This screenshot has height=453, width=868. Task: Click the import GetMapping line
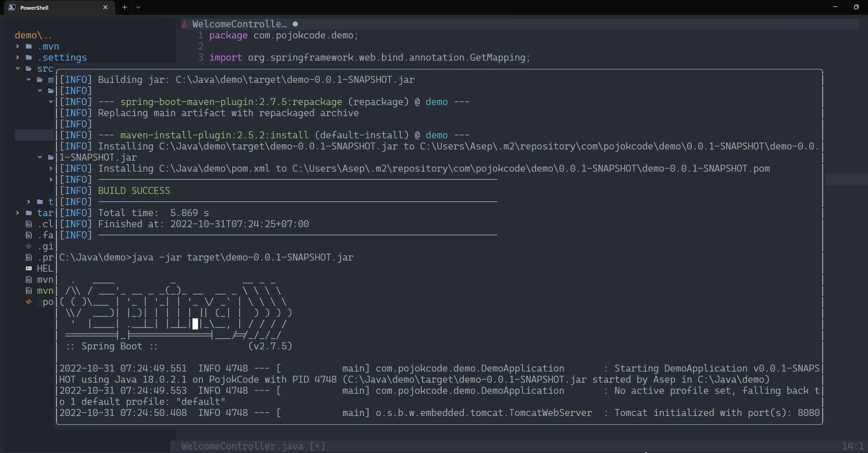click(x=370, y=57)
